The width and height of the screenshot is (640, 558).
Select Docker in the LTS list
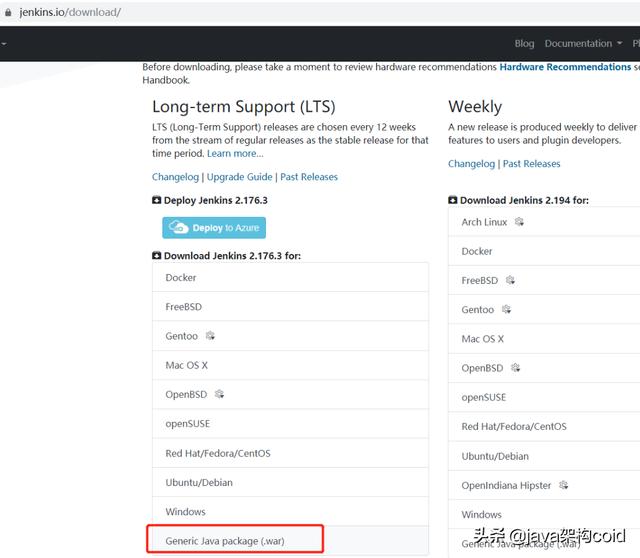pyautogui.click(x=290, y=278)
